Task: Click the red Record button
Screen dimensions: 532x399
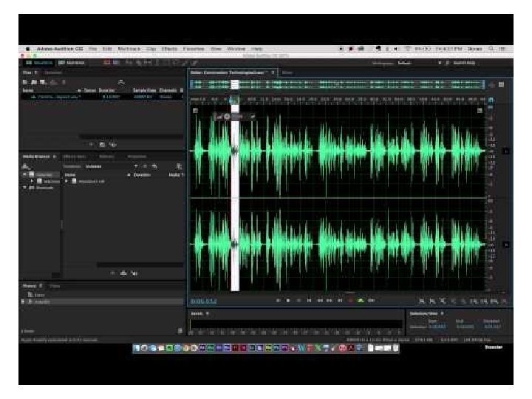Action: [350, 300]
